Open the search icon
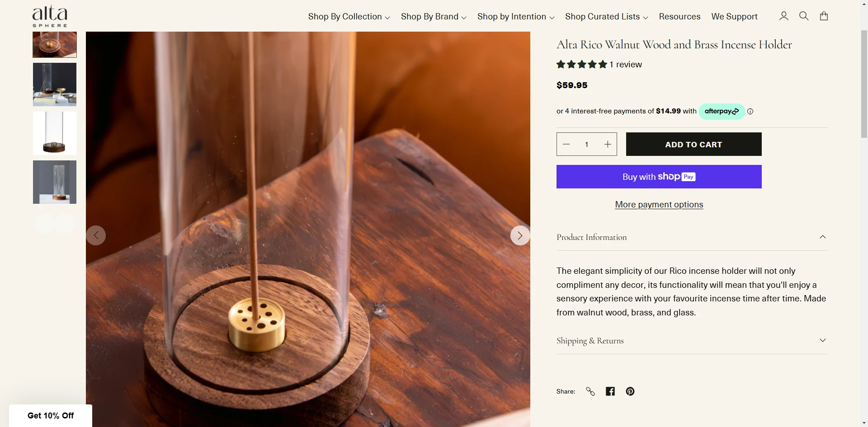 804,16
